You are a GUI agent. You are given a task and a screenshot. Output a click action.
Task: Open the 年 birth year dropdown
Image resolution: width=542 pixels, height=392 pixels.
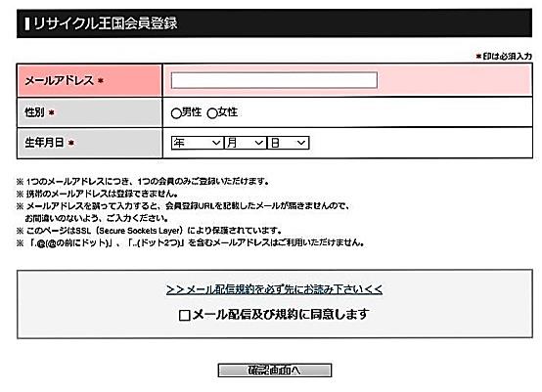pyautogui.click(x=197, y=143)
